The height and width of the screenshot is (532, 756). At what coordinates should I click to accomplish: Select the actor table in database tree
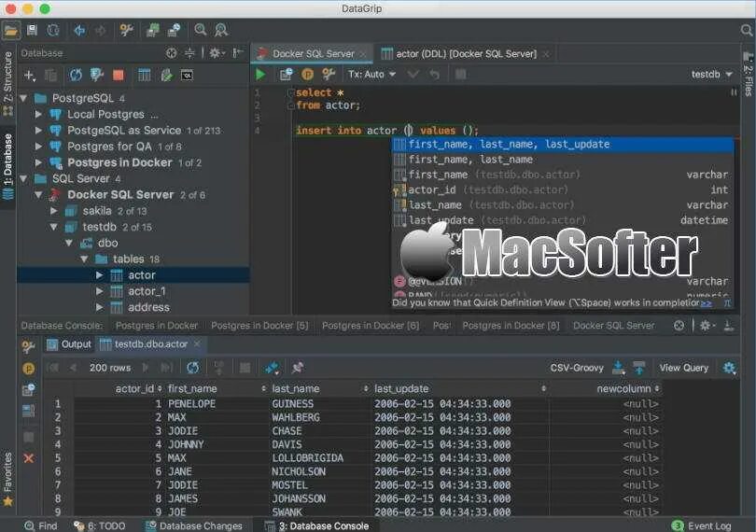coord(133,275)
